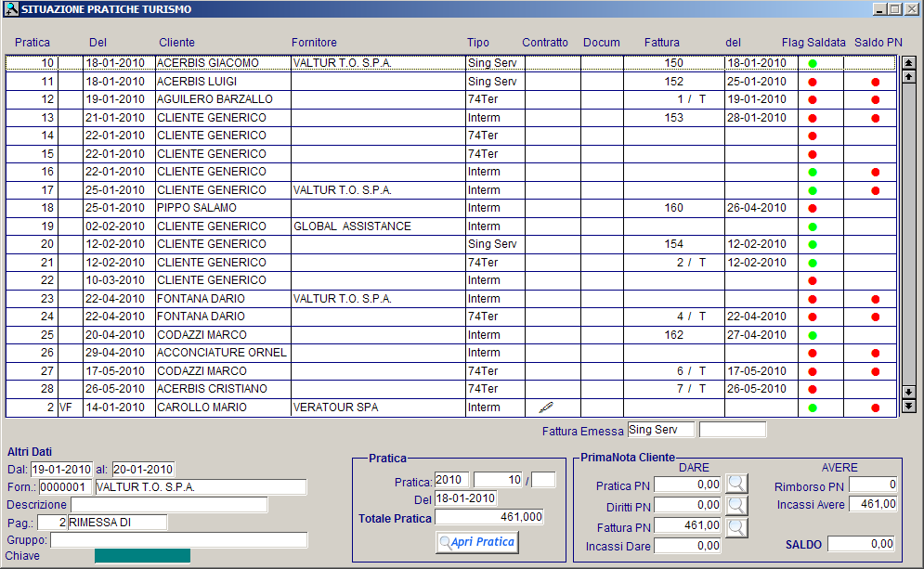
Task: Minimize the Situazione Pratiche Turismo window
Action: coord(879,9)
